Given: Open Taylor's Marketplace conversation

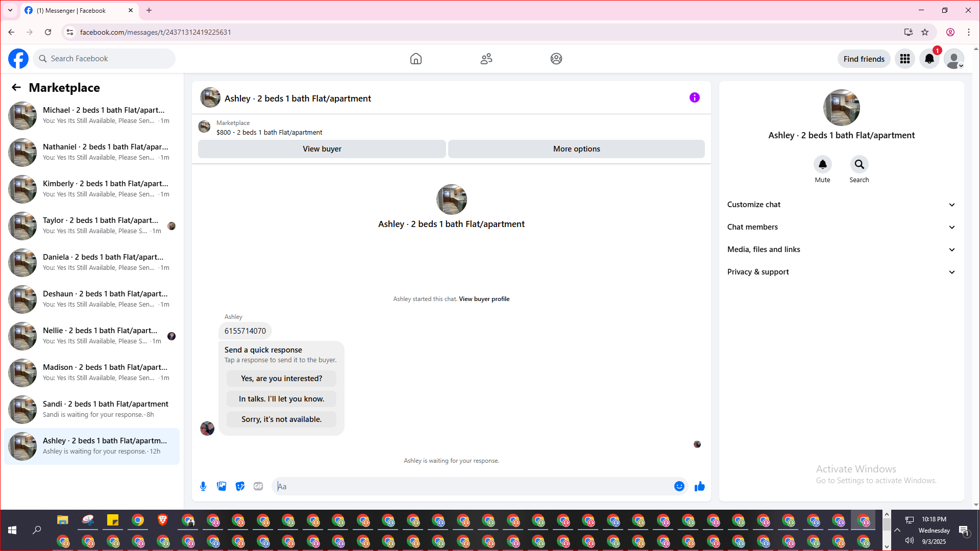Looking at the screenshot, I should coord(92,226).
